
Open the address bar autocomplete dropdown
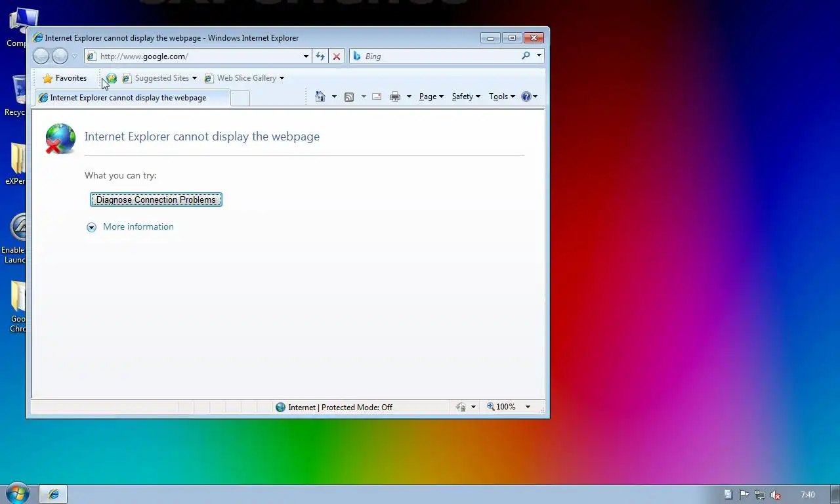point(306,56)
